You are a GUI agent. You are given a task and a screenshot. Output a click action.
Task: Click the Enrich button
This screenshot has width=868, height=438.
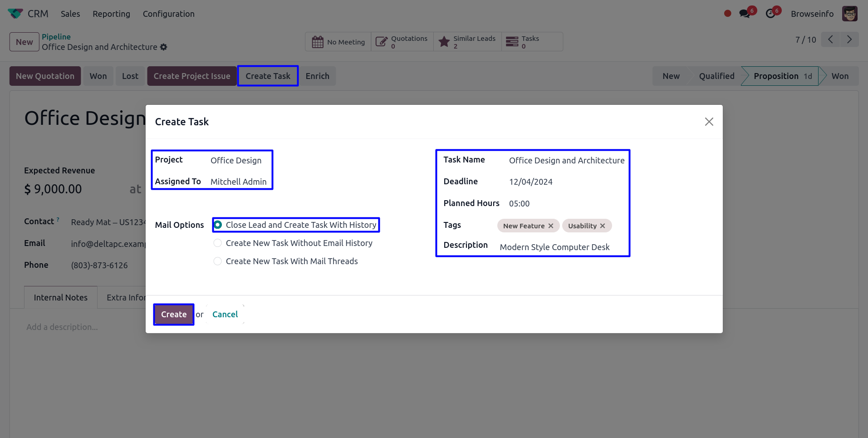click(318, 76)
